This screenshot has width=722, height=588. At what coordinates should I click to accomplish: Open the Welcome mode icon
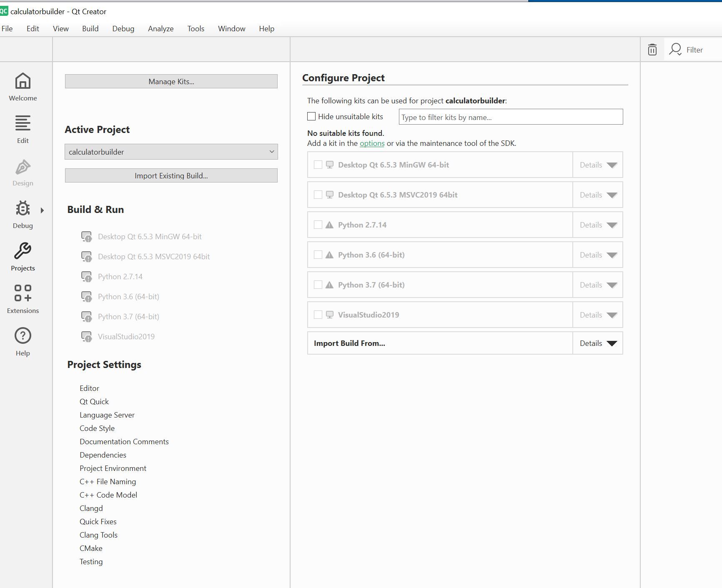23,81
